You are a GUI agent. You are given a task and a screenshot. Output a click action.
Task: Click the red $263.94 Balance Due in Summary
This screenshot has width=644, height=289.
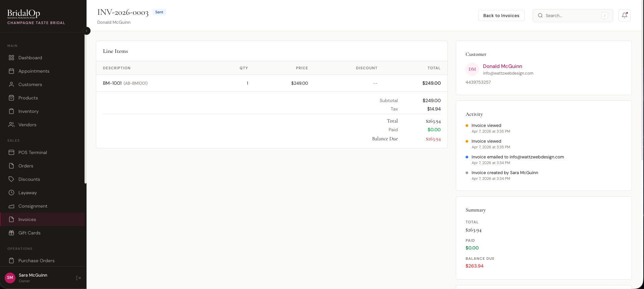click(475, 266)
